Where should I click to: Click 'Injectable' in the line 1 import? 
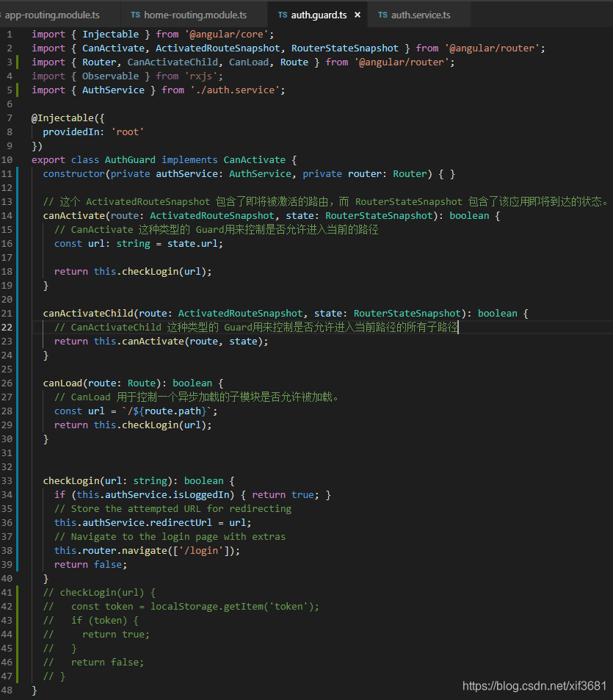tap(110, 35)
